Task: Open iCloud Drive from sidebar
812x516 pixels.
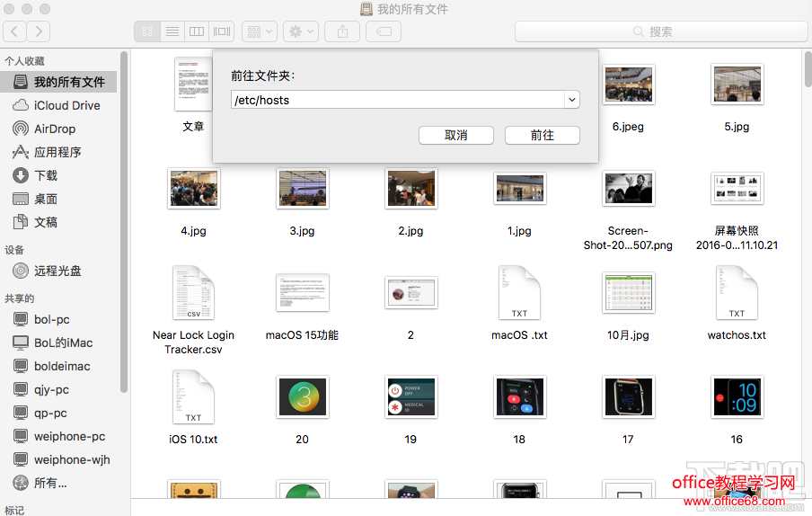Action: coord(66,105)
